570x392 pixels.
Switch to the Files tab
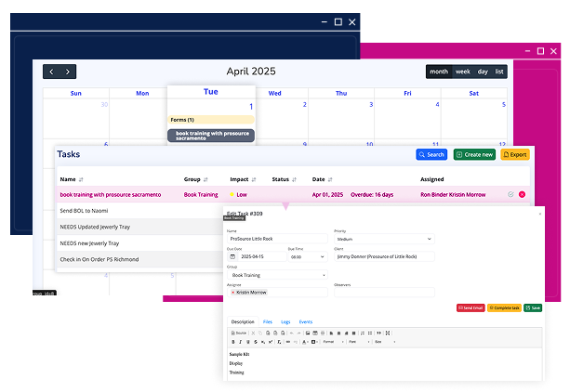(268, 322)
